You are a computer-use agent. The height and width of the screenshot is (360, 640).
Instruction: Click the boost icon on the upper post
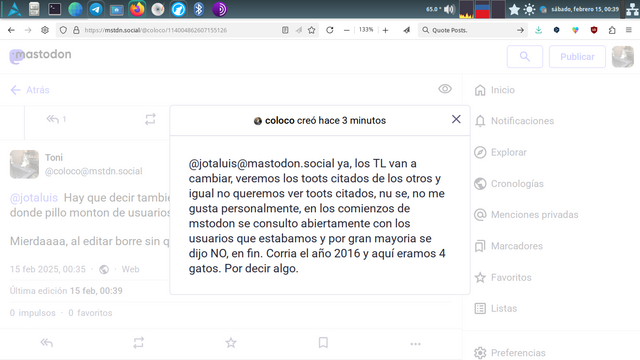(x=150, y=119)
